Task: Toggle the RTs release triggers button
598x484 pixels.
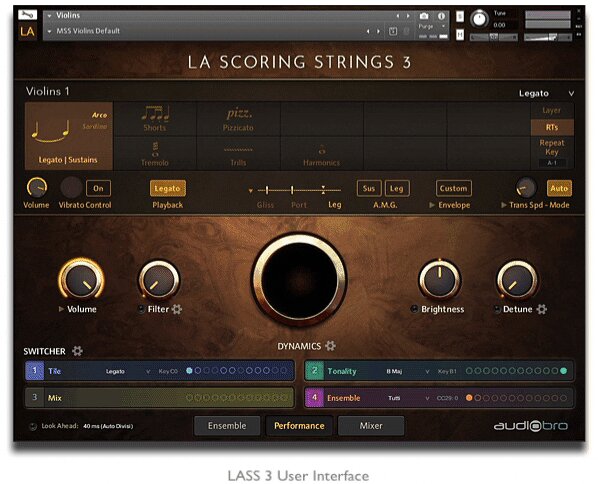Action: pos(552,127)
